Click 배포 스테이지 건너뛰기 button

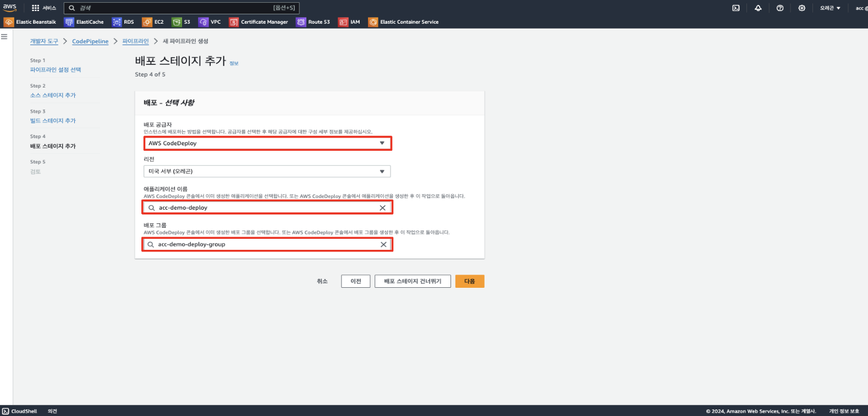(413, 281)
